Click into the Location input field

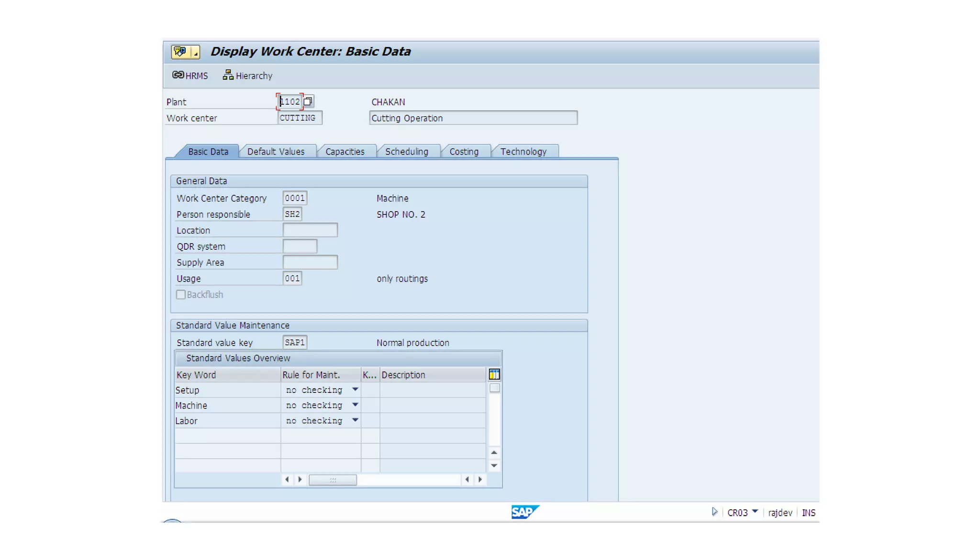click(x=310, y=230)
